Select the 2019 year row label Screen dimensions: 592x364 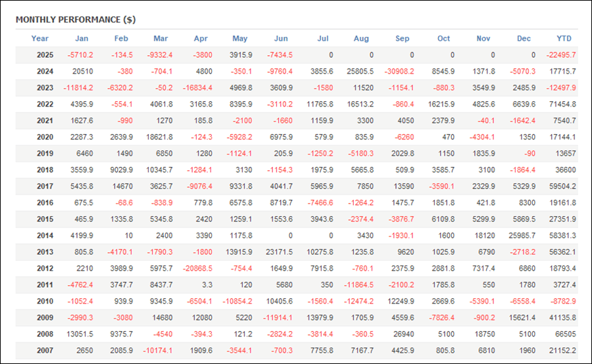coord(45,154)
